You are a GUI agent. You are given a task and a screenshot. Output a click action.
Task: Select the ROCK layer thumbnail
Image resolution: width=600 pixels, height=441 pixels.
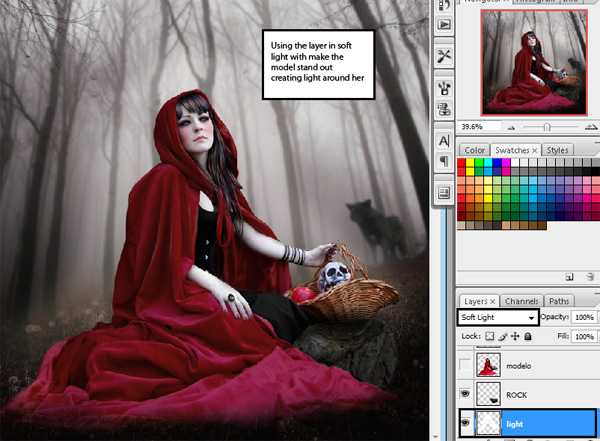(490, 395)
